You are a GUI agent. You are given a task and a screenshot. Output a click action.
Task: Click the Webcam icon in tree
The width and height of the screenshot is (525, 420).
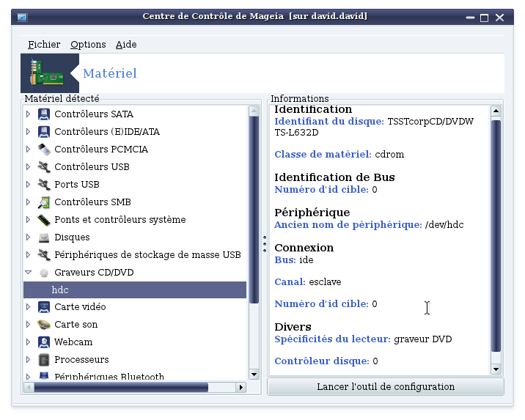[44, 342]
